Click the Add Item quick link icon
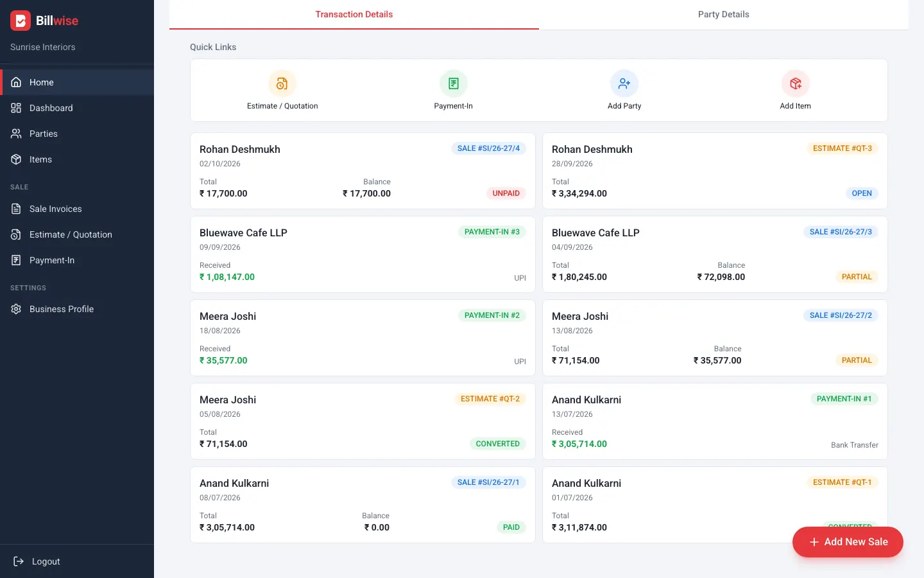The image size is (924, 578). [796, 83]
